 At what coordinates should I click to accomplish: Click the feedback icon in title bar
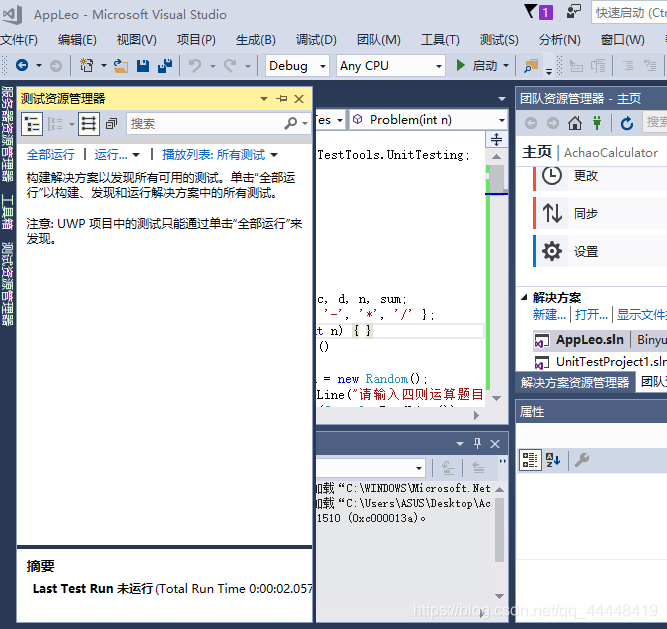point(573,12)
